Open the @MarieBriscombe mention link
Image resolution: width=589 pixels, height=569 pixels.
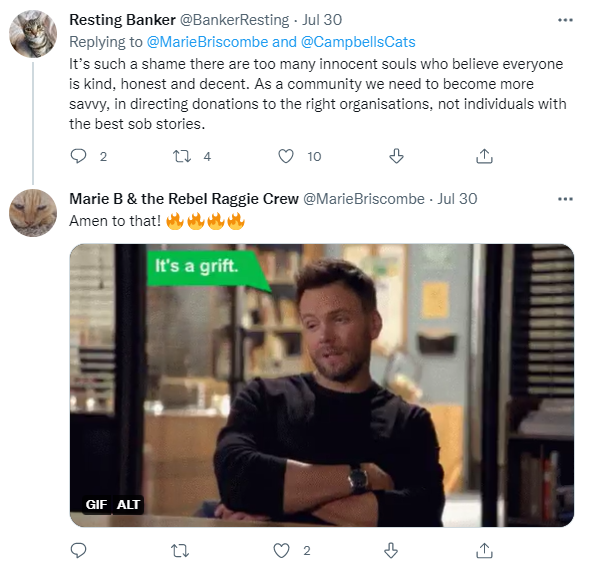coord(207,42)
